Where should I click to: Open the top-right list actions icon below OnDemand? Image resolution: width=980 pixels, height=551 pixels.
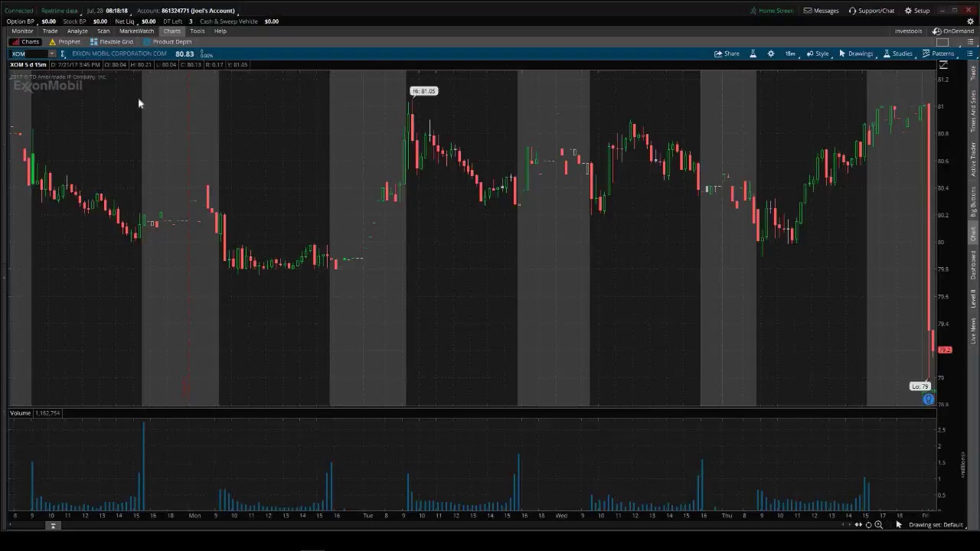[969, 42]
